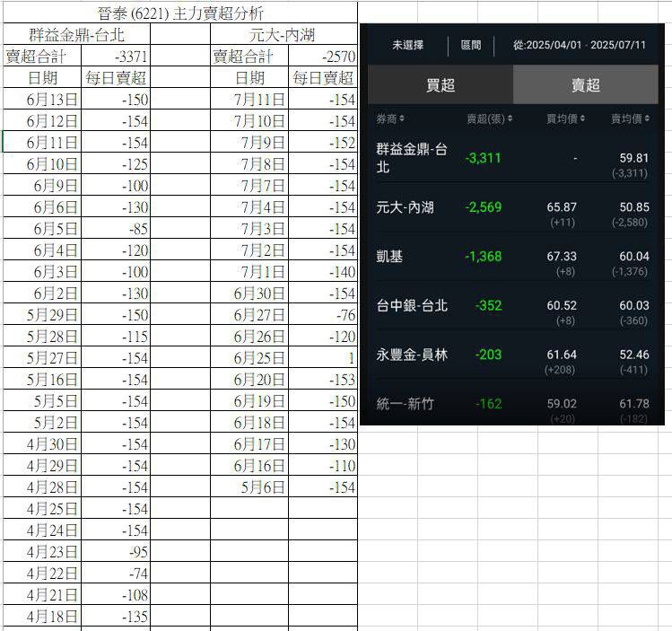Select the 4月18日 date cell
672x631 pixels.
click(42, 616)
